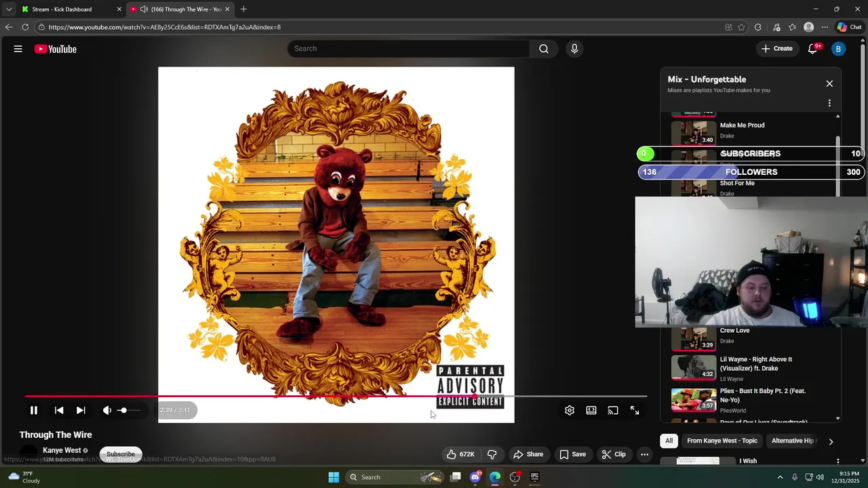Open favorites list in toolbar
This screenshot has width=868, height=488.
[x=792, y=27]
